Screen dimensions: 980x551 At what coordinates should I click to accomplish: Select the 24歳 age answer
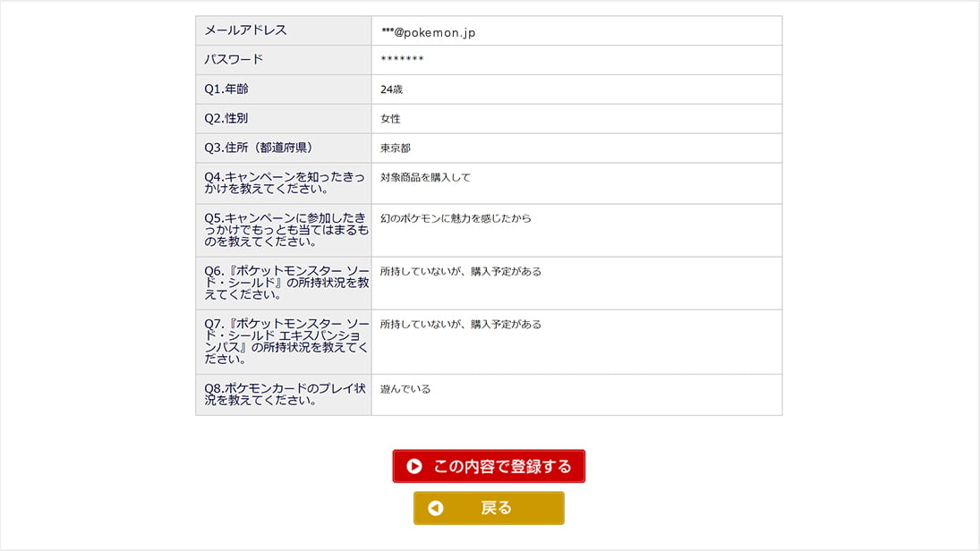(392, 89)
